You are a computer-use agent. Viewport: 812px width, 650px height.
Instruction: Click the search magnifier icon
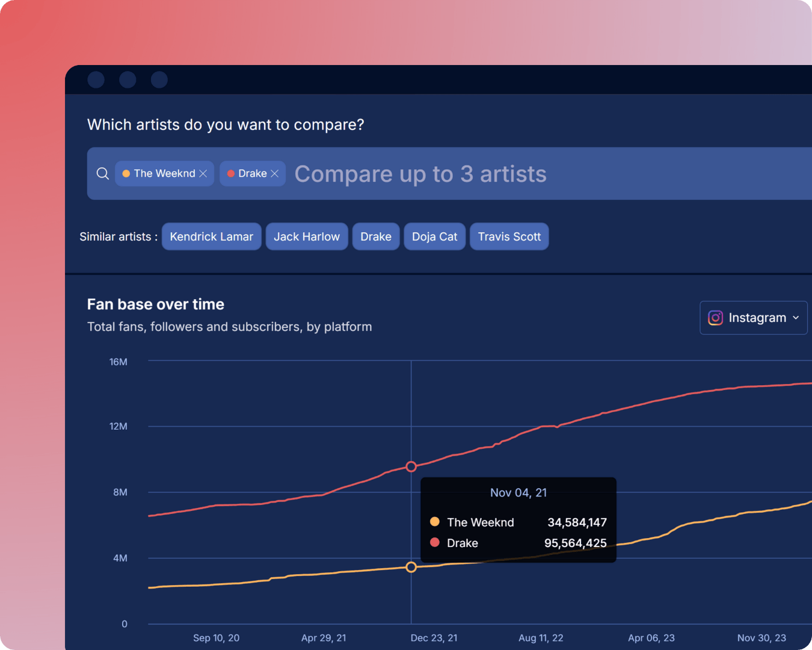tap(102, 173)
